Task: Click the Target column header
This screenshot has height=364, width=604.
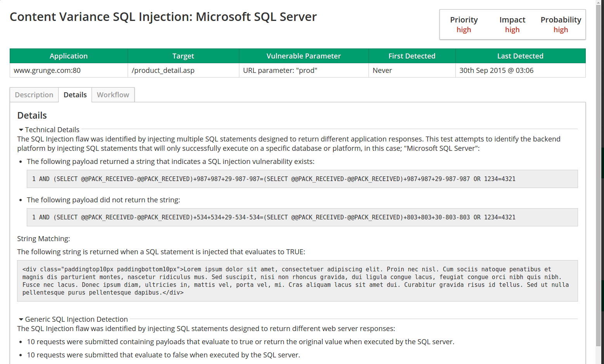Action: pyautogui.click(x=183, y=56)
